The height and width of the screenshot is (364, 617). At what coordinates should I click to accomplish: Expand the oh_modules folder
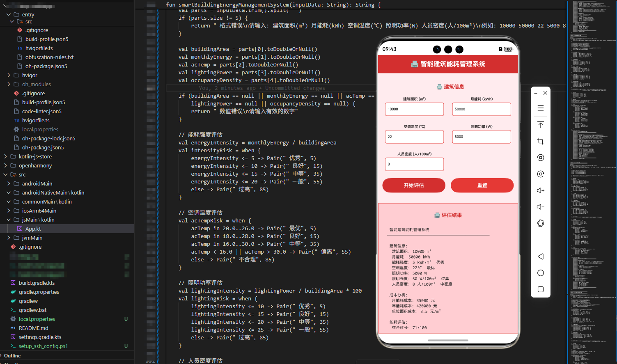coord(9,84)
